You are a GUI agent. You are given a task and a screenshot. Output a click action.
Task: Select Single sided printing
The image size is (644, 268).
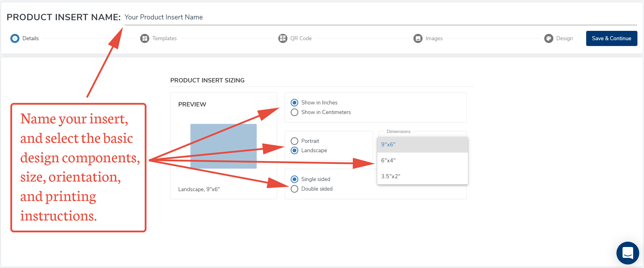click(294, 179)
